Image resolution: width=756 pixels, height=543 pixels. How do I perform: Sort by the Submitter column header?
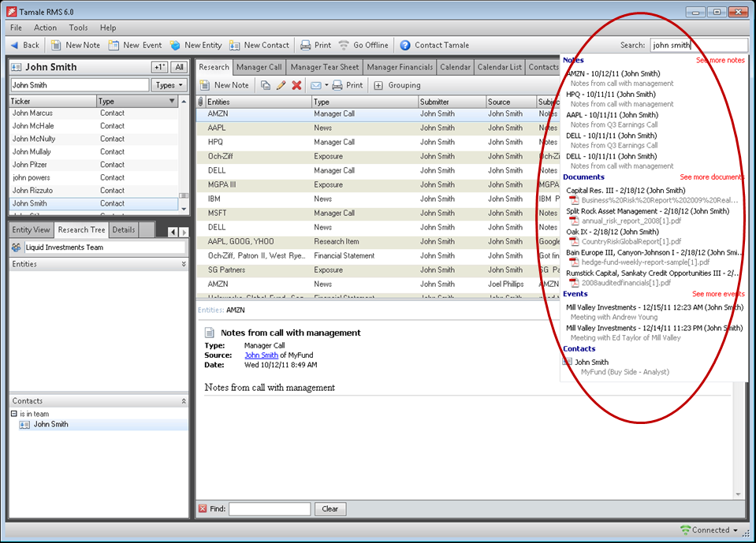click(x=452, y=102)
